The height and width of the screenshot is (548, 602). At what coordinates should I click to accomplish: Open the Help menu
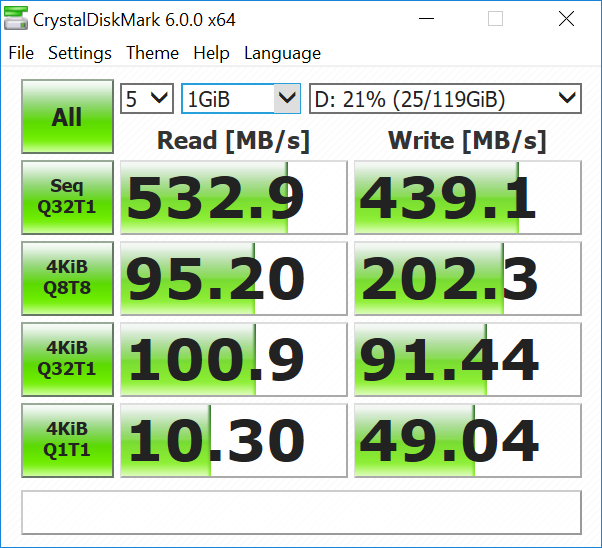coord(211,53)
